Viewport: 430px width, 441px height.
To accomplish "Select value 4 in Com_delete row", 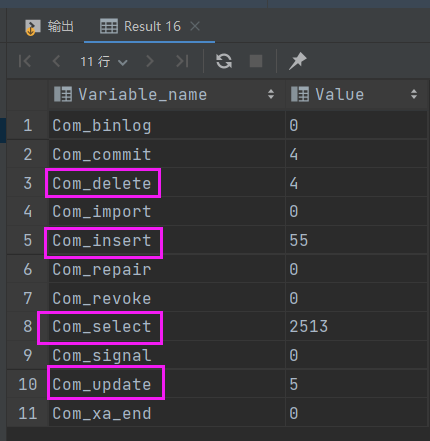I will point(356,183).
